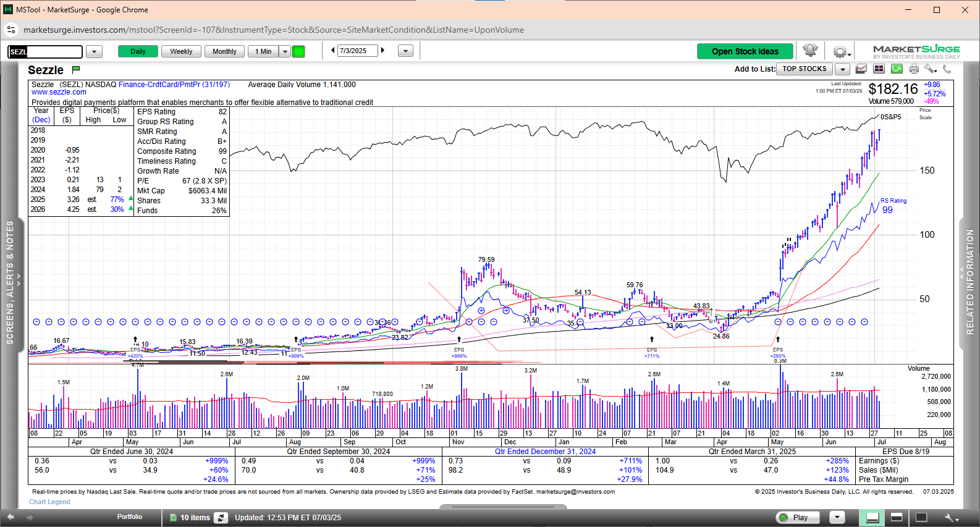Click the MarketSurge logo
The height and width of the screenshot is (527, 980).
tap(916, 51)
